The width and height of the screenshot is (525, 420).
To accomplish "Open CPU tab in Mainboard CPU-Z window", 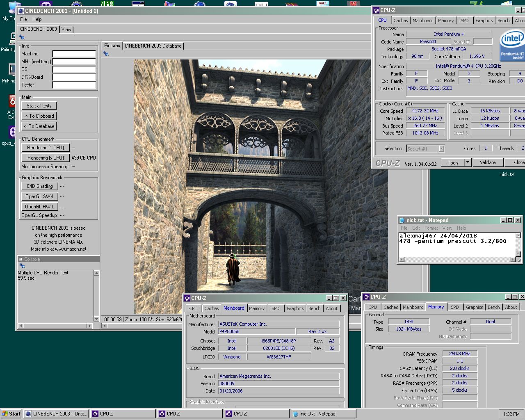I will (193, 308).
